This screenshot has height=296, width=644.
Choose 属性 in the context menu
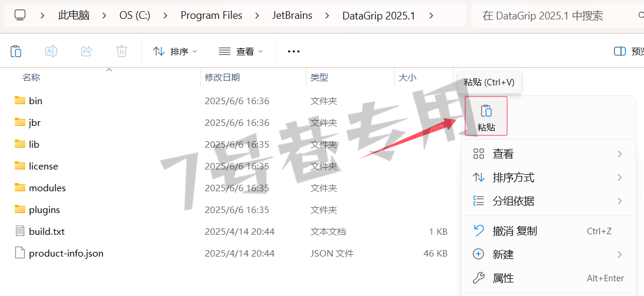[x=548, y=278]
